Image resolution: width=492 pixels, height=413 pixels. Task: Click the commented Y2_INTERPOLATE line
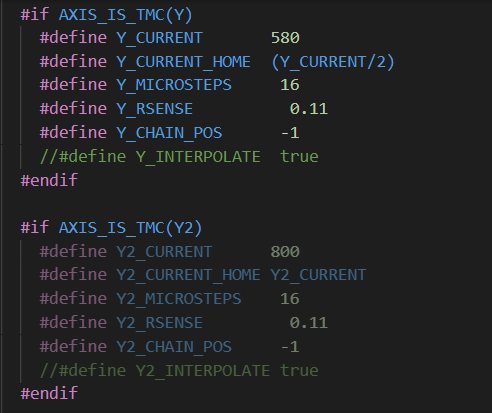[x=179, y=371]
